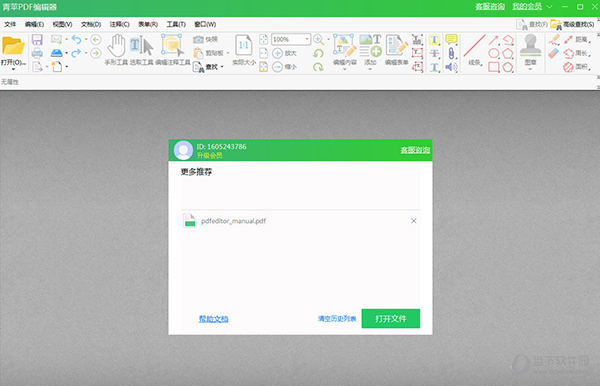Select the Eraser tool
This screenshot has height=386, width=600.
coord(553,53)
